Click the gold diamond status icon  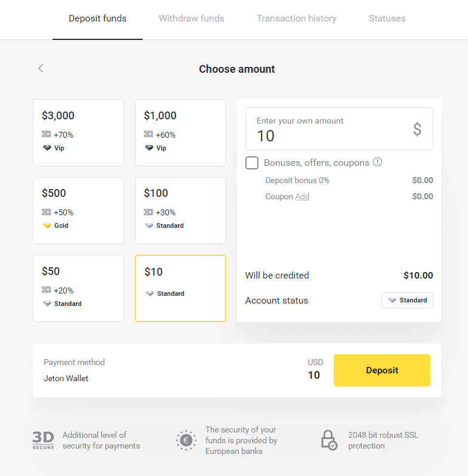tap(47, 225)
